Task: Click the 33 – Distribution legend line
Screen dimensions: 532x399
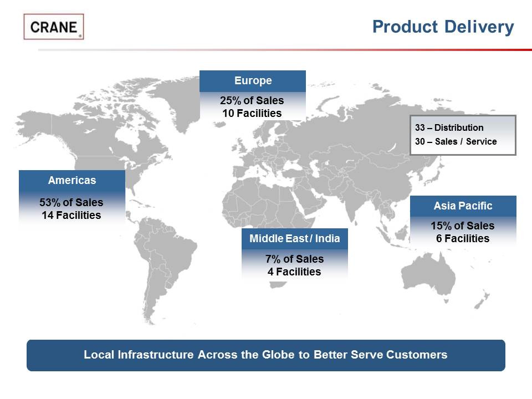Action: (x=449, y=128)
